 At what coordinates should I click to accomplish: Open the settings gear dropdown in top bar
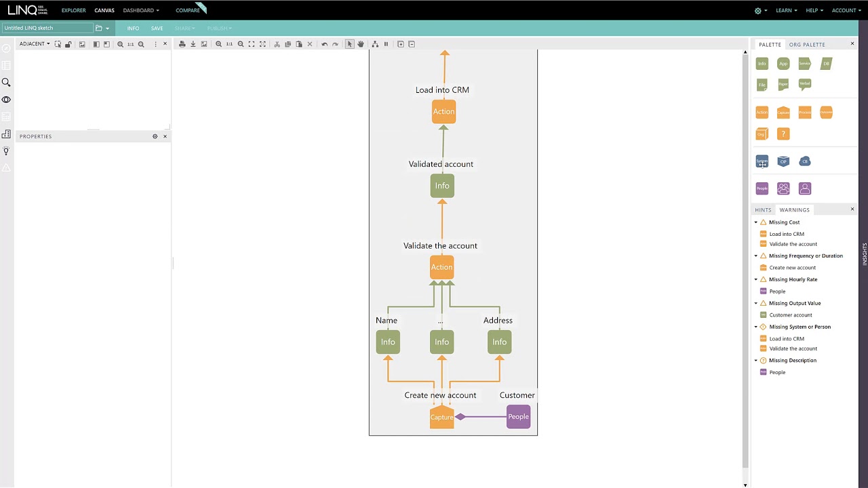[761, 10]
